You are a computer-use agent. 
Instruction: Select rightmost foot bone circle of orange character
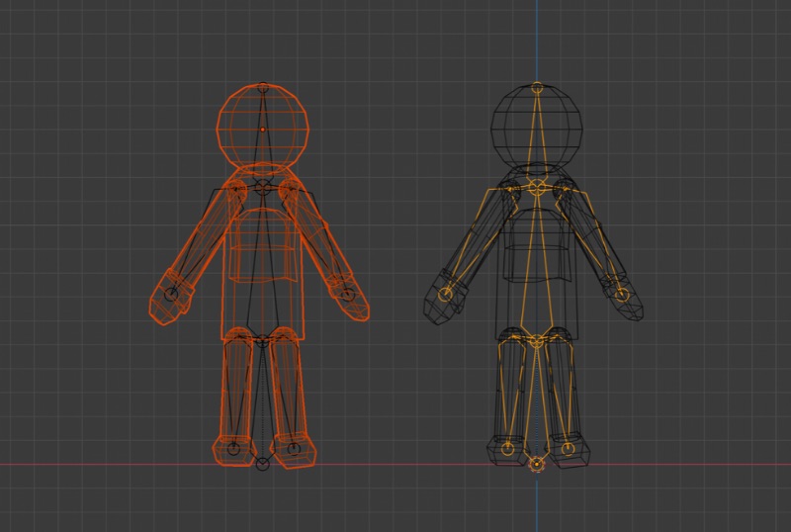(x=294, y=449)
